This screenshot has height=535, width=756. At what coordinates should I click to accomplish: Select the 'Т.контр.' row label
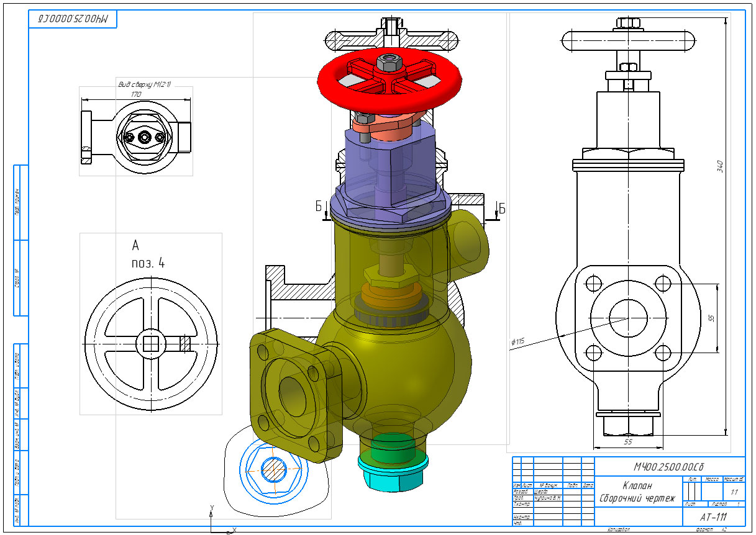[x=522, y=504]
